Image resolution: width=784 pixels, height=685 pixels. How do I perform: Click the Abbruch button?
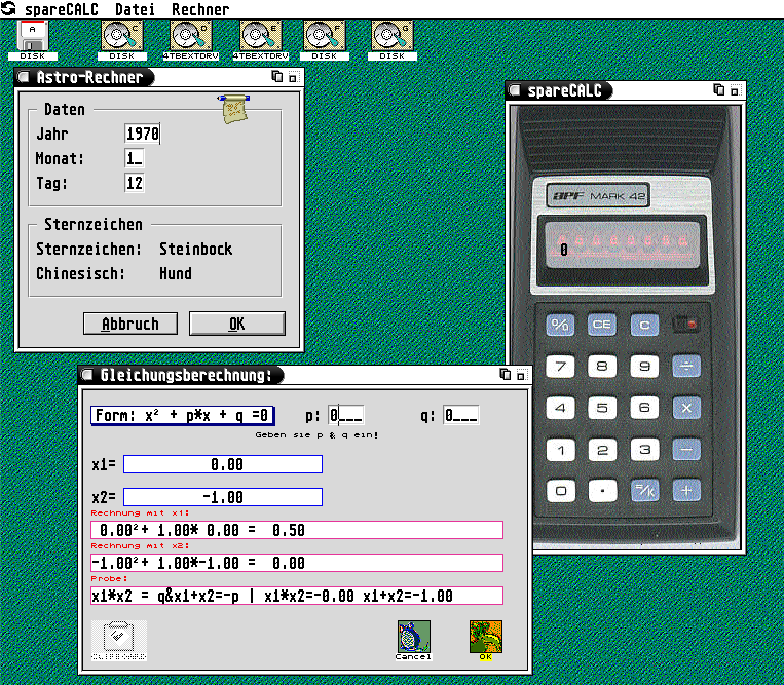click(130, 324)
